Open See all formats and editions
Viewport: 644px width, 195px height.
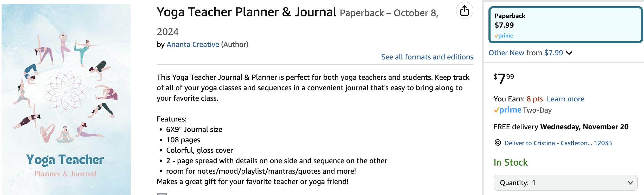point(427,57)
